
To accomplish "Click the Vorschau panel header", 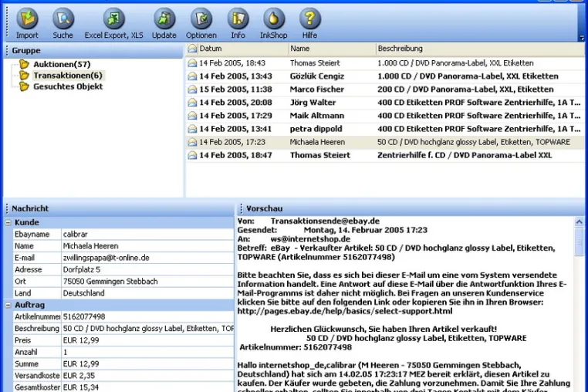I will coord(411,208).
